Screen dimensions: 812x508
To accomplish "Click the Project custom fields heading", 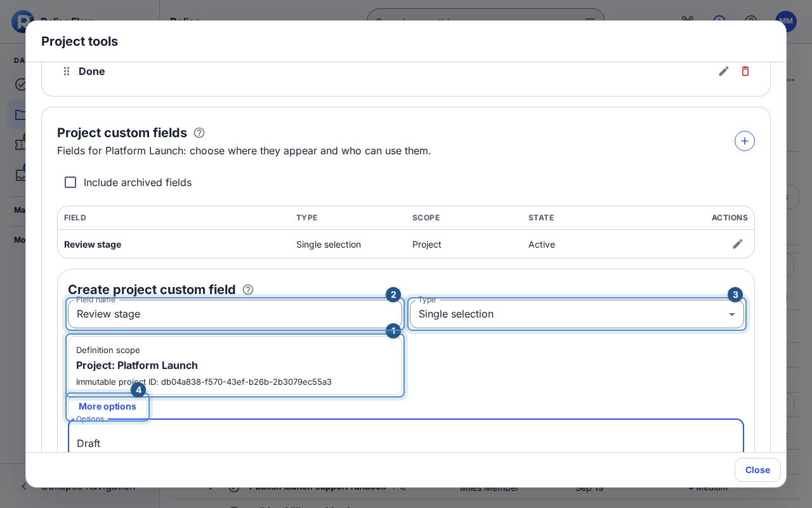I will pyautogui.click(x=122, y=133).
